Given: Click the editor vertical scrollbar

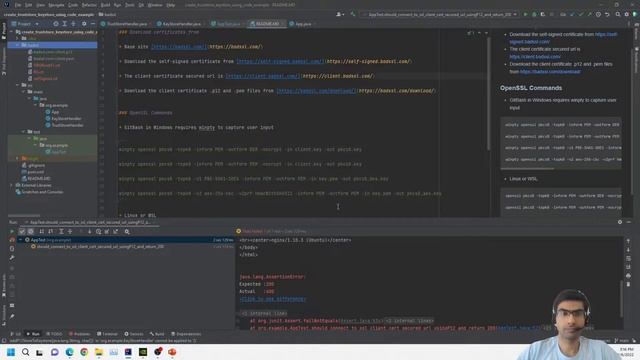Looking at the screenshot, I should tap(488, 94).
